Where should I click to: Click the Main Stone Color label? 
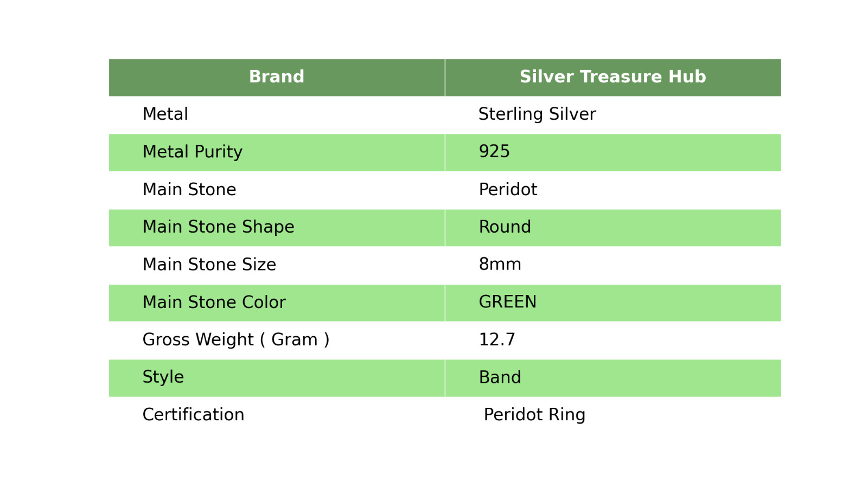point(214,303)
